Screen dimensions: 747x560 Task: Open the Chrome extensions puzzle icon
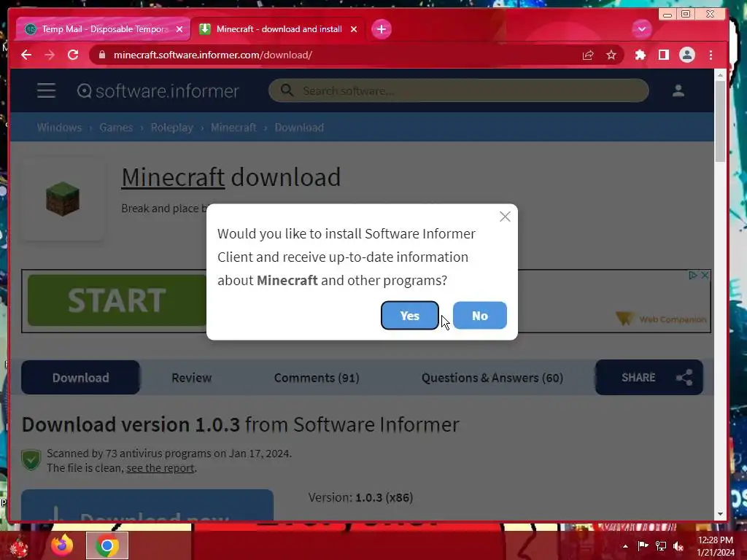[x=640, y=55]
